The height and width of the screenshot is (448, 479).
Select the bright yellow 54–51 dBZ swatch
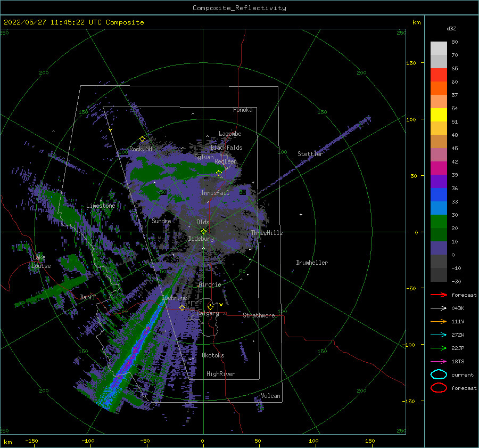(x=439, y=115)
